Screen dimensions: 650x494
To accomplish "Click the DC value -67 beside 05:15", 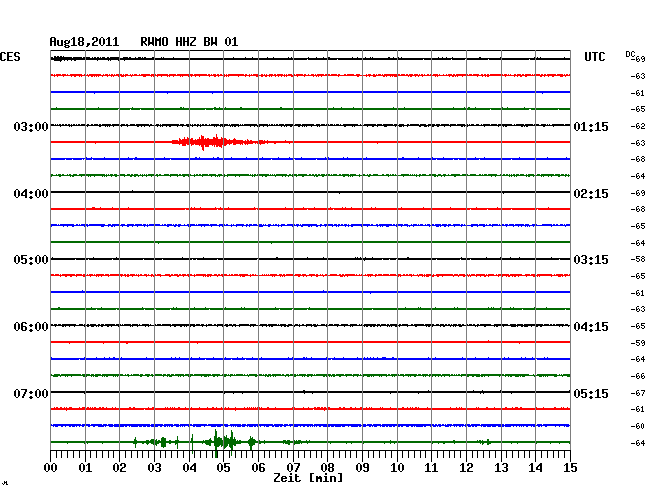I will click(638, 393).
